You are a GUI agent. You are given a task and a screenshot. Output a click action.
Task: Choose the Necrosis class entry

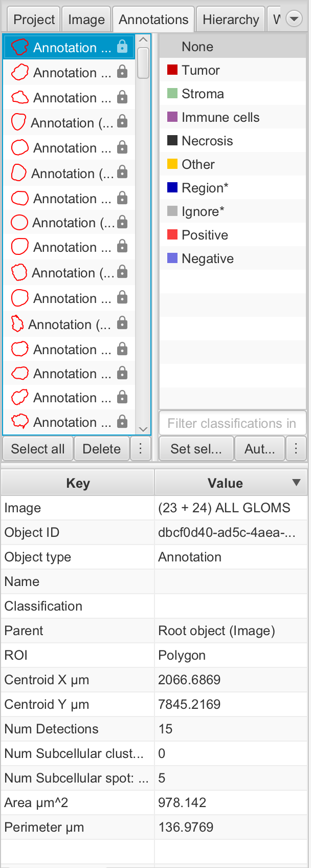[207, 141]
